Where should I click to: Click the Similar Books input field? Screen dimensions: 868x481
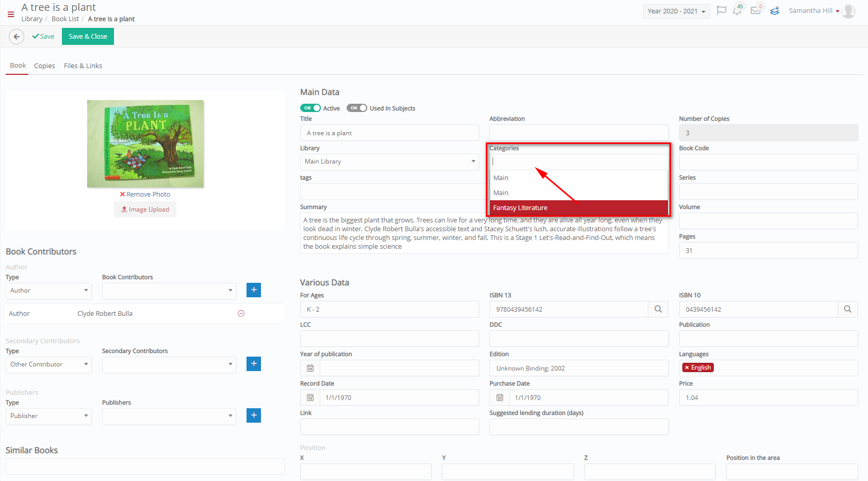pyautogui.click(x=145, y=467)
